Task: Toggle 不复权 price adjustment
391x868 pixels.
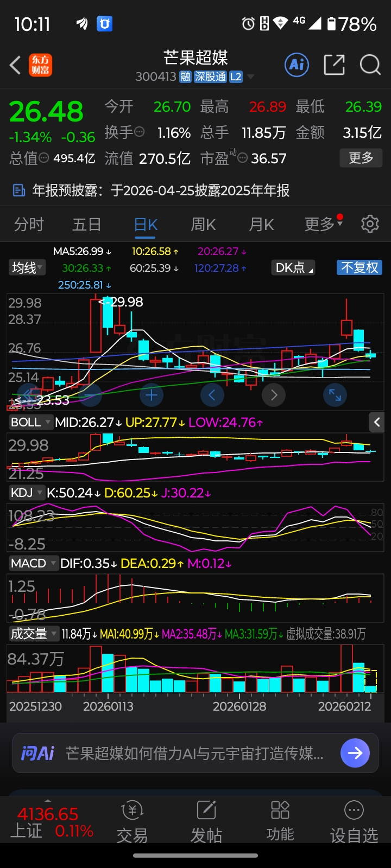Action: (360, 267)
